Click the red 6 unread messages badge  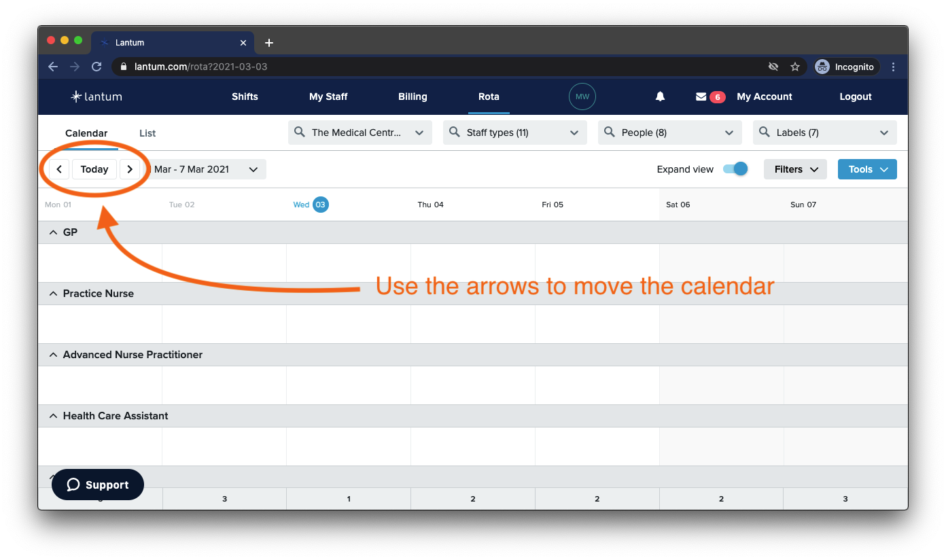click(x=717, y=97)
